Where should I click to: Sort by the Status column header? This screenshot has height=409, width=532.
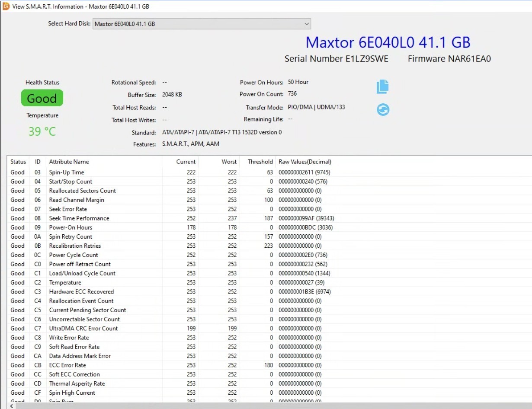coord(18,162)
